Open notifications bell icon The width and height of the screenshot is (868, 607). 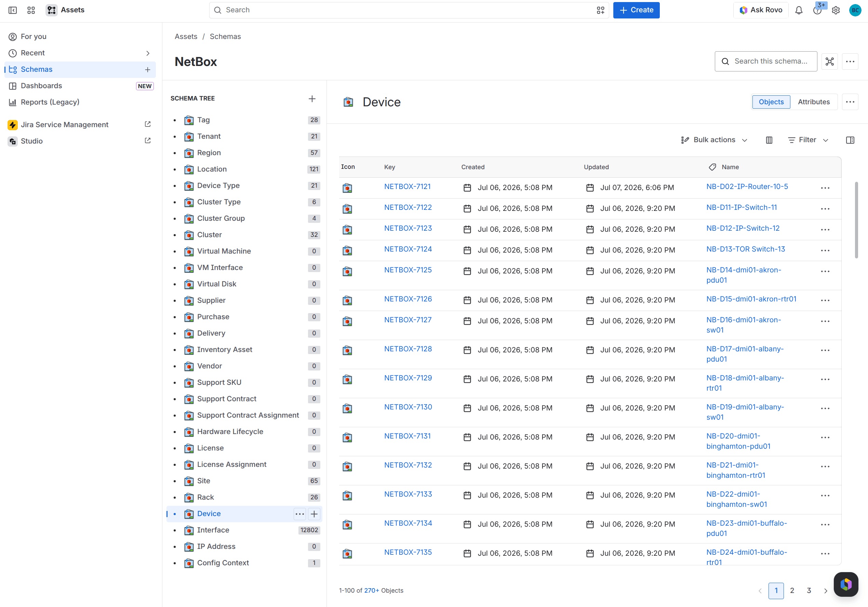[799, 10]
